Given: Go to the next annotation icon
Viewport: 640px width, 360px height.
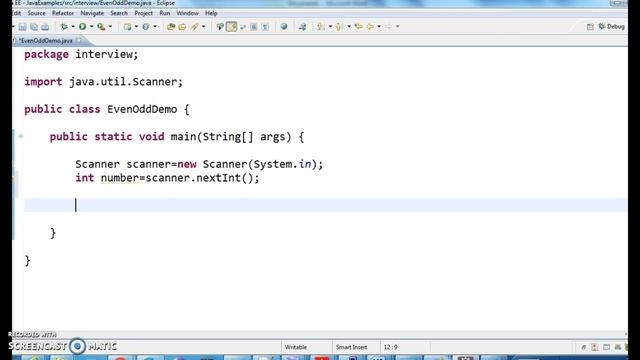Looking at the screenshot, I should [321, 27].
